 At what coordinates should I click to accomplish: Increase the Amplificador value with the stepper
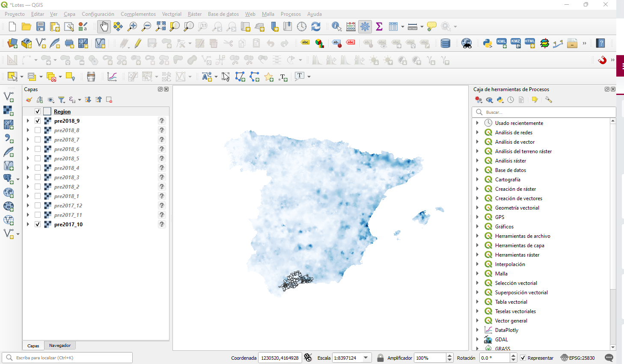point(449,355)
